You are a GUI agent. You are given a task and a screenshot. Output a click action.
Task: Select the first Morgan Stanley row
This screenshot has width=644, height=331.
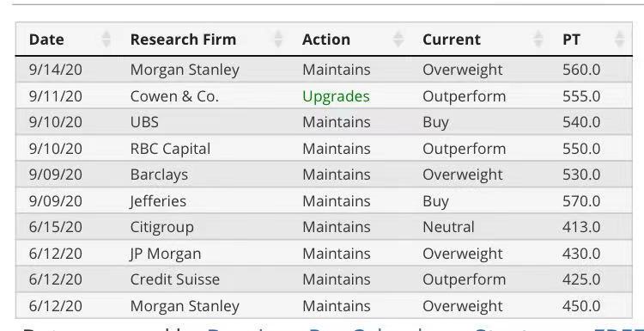[324, 70]
